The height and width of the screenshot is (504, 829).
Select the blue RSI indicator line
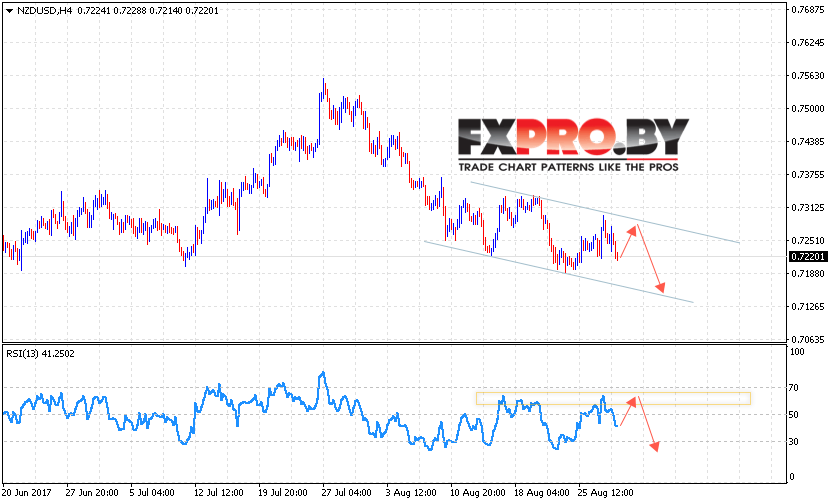pos(310,408)
